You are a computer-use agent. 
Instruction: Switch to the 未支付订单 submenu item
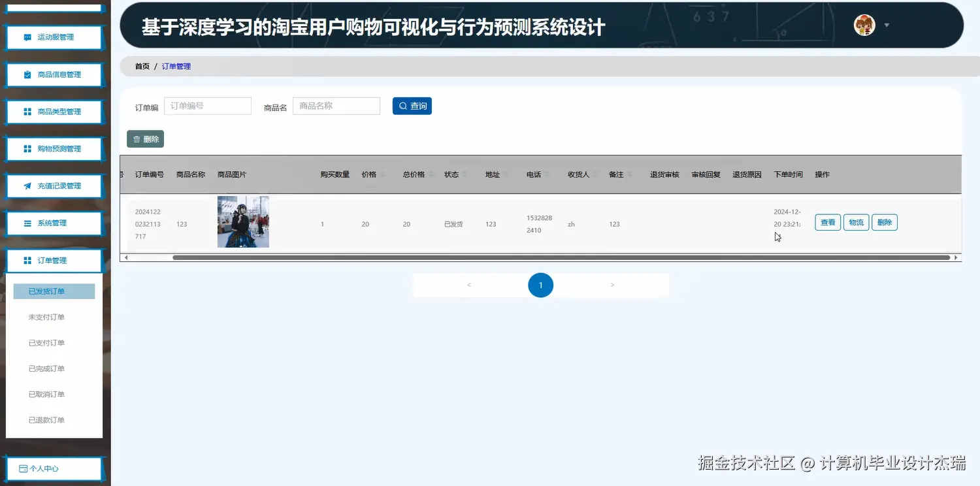pyautogui.click(x=46, y=317)
